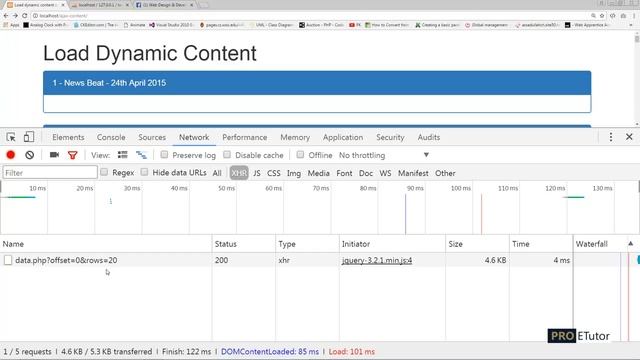This screenshot has width=640, height=360.
Task: Toggle the XHR request filter
Action: pyautogui.click(x=239, y=173)
